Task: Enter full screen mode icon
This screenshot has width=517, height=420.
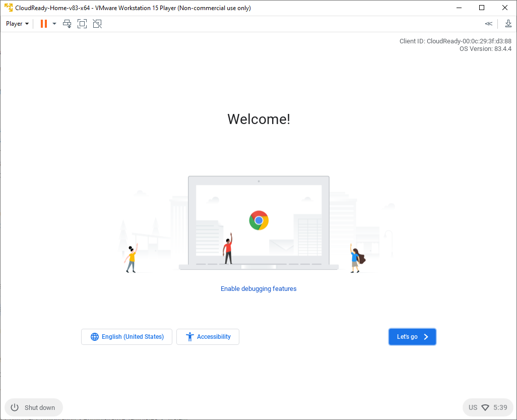Action: tap(82, 24)
